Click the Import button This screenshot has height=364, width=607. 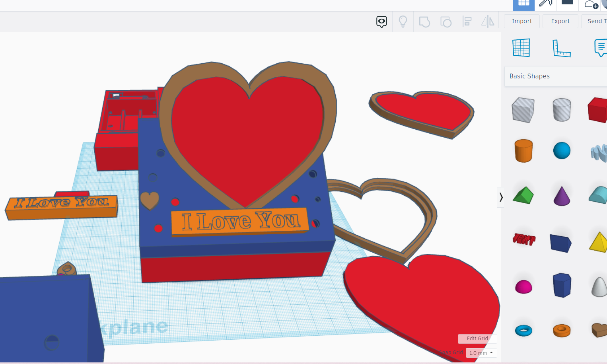tap(522, 21)
